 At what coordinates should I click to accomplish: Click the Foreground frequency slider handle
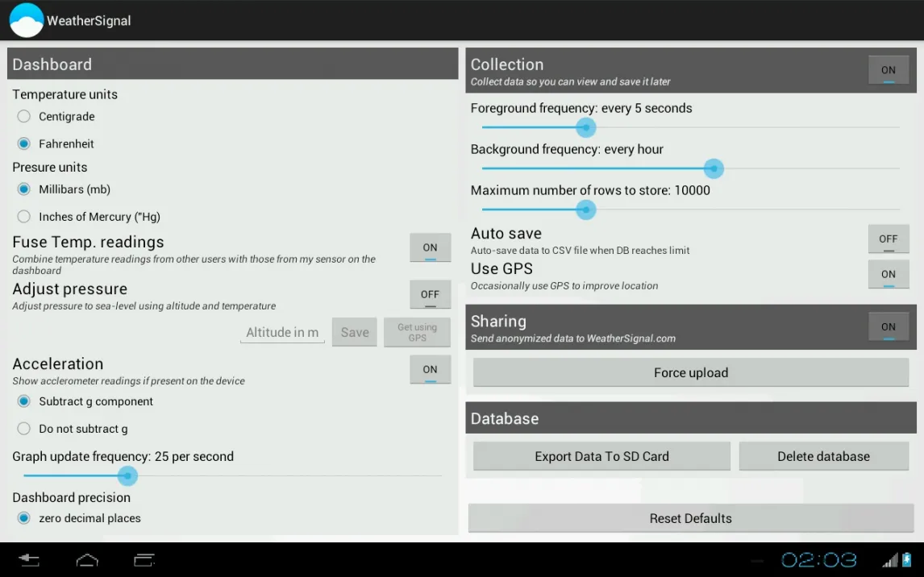(x=586, y=127)
